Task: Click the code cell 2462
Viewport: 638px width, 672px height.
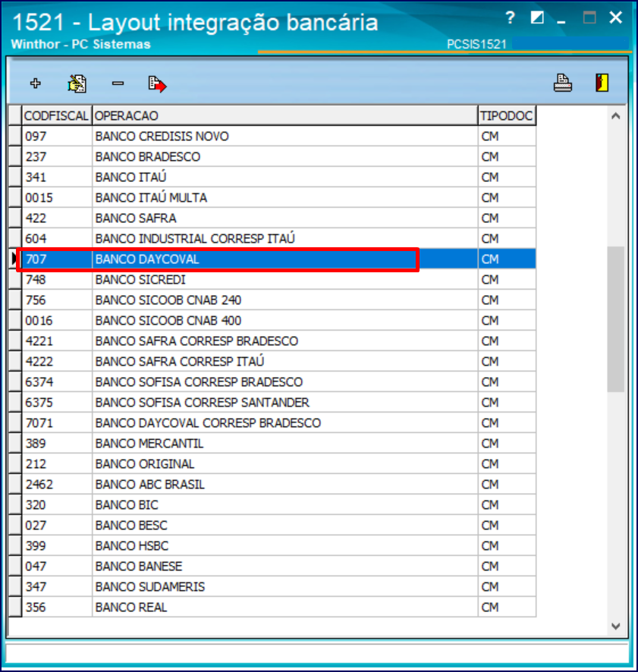Action: tap(57, 485)
